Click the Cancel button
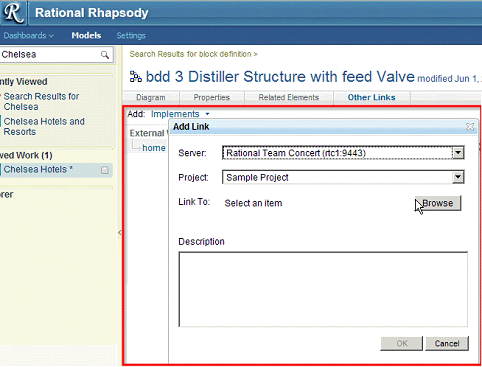 pos(447,343)
